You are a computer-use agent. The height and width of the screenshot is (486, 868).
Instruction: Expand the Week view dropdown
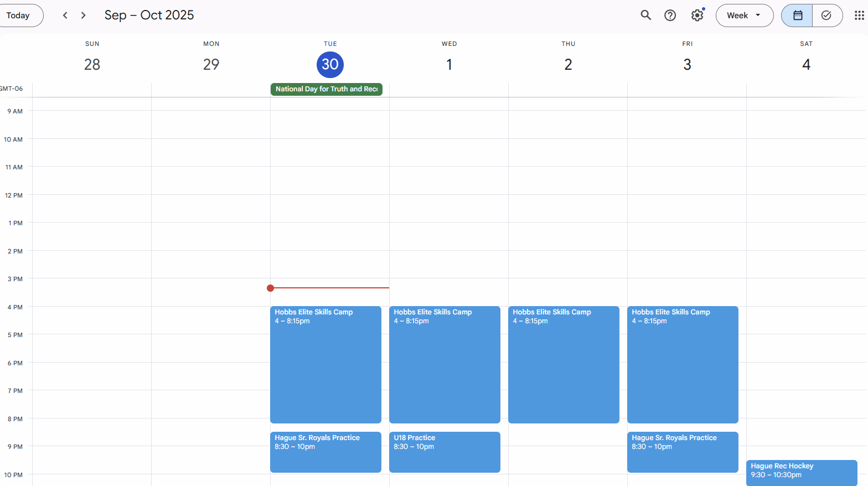[744, 15]
